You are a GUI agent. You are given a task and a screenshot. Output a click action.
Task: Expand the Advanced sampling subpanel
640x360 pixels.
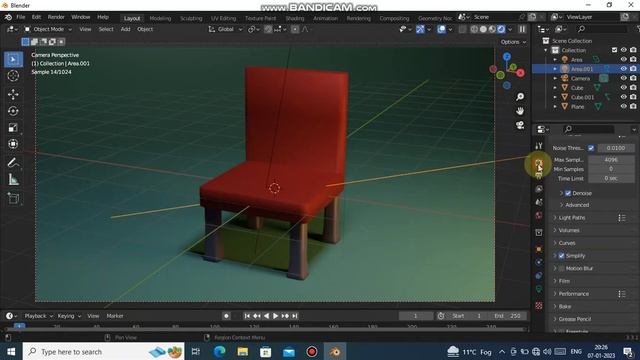click(577, 205)
